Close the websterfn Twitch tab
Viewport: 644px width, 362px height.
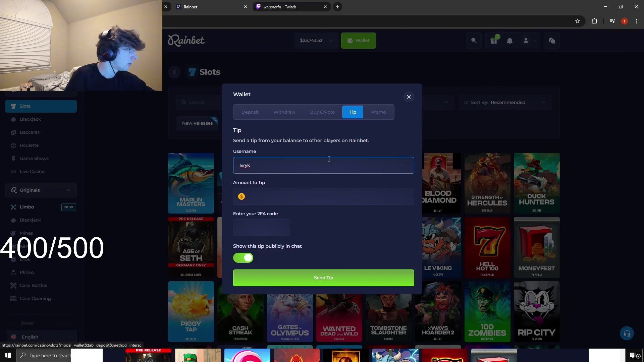pyautogui.click(x=325, y=7)
